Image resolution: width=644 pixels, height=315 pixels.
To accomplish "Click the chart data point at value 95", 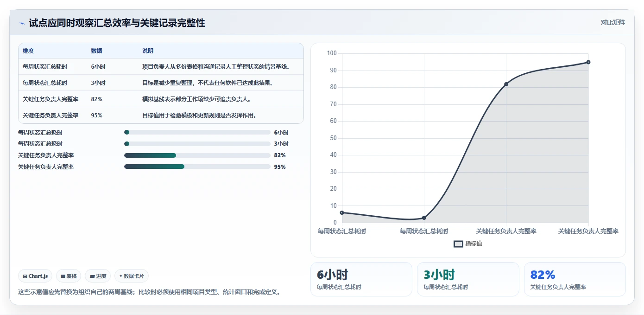I will coord(588,62).
